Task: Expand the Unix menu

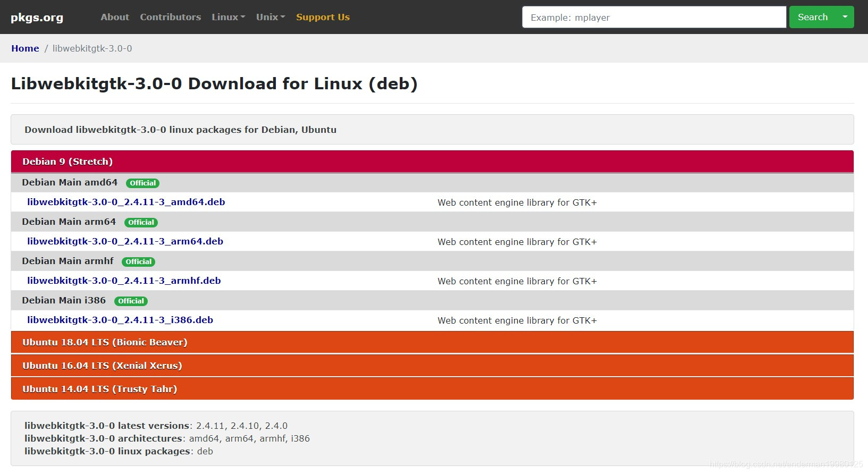Action: click(271, 17)
